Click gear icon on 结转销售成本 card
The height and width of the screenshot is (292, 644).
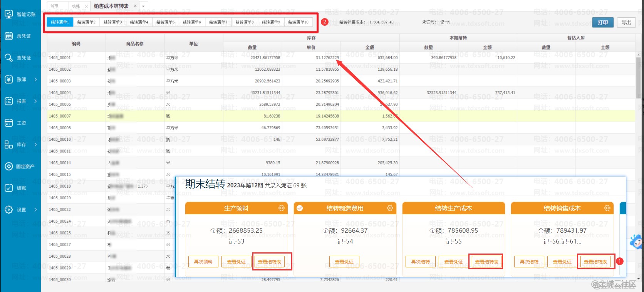[607, 208]
